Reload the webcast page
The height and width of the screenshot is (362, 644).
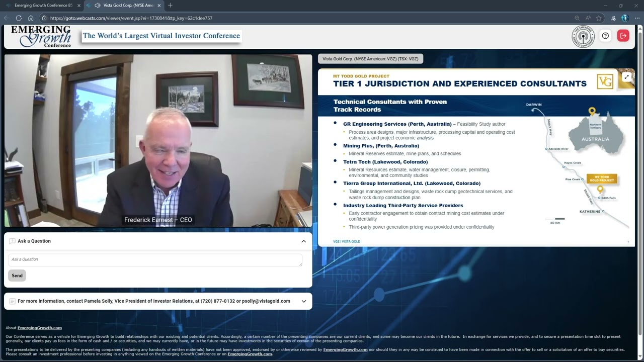click(19, 18)
